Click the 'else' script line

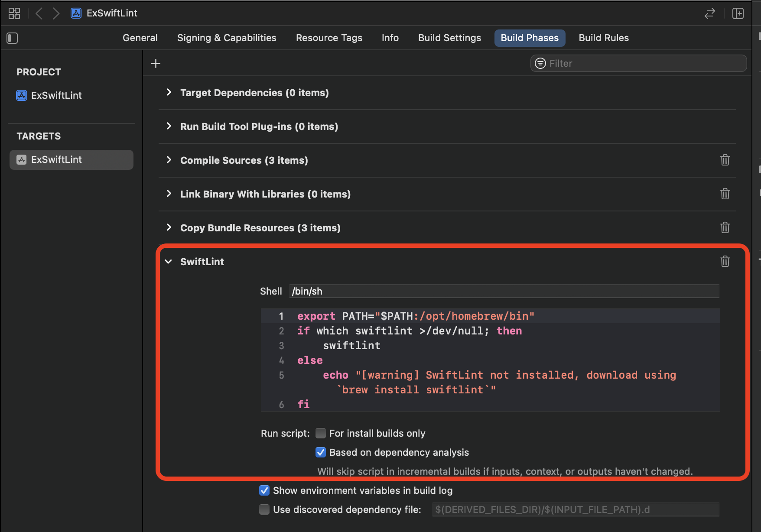pos(310,360)
